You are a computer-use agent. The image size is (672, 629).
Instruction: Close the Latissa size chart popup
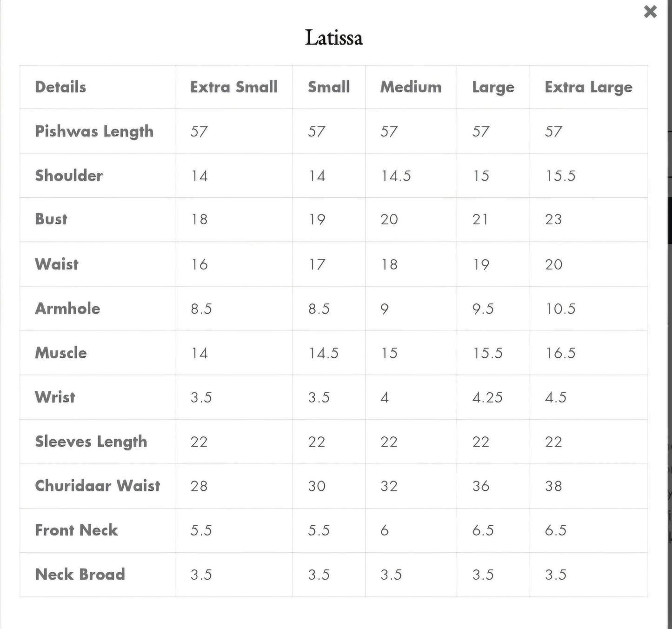coord(650,12)
